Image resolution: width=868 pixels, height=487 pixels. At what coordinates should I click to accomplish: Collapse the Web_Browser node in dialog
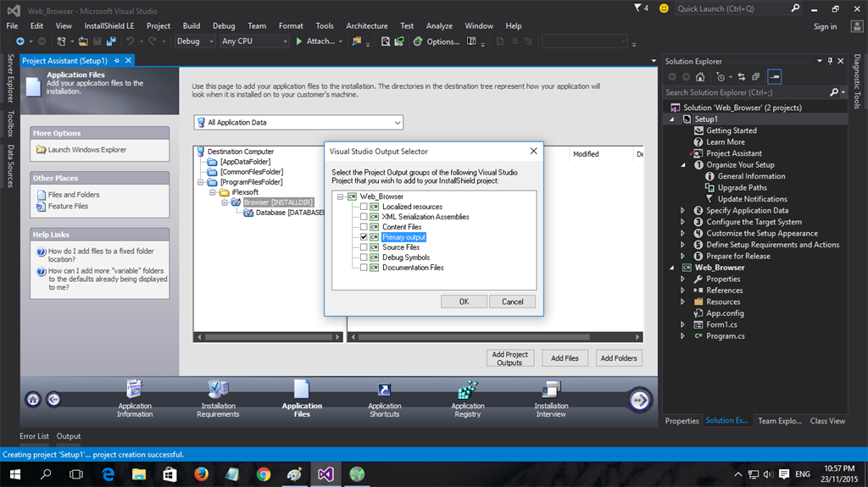341,196
